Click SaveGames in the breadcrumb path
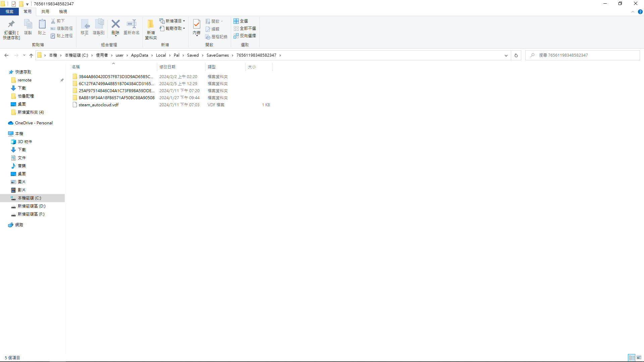The width and height of the screenshot is (644, 362). tap(217, 55)
